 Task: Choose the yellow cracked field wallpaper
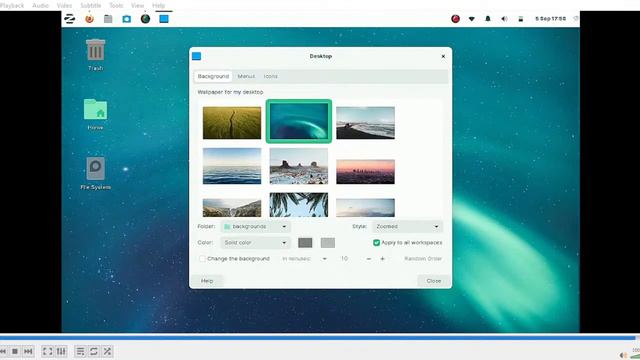click(232, 123)
